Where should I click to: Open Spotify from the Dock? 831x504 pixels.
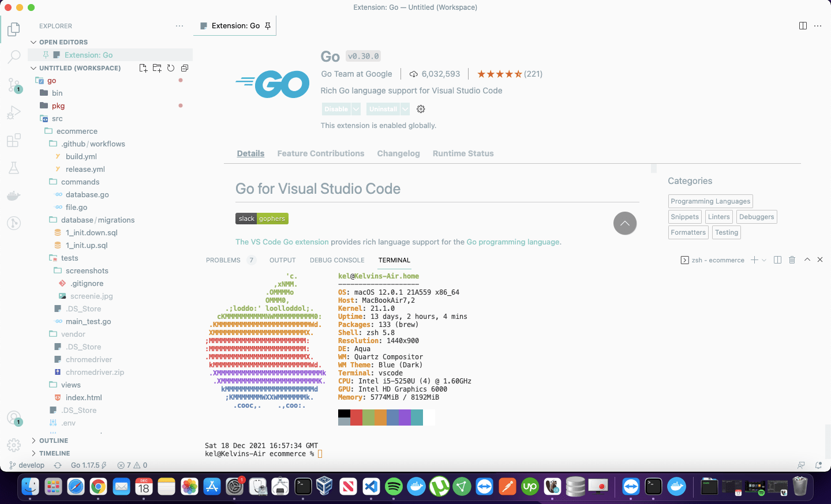pyautogui.click(x=394, y=487)
